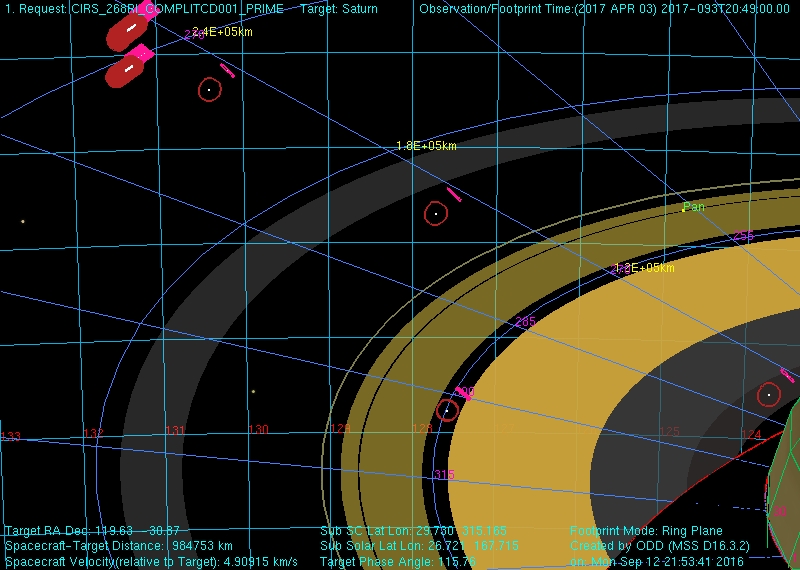This screenshot has width=800, height=570.
Task: Click the 1.8E+05km ring distance label
Action: tap(426, 146)
